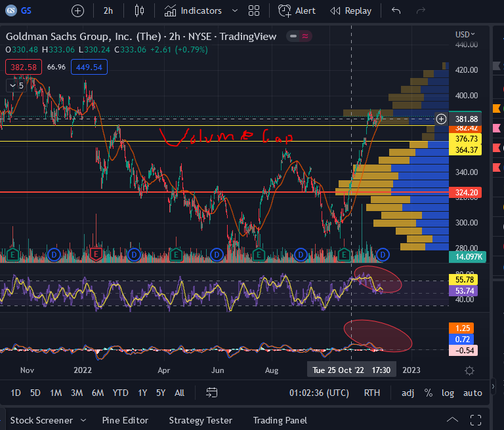
Task: Toggle auto scale mode
Action: (x=472, y=393)
